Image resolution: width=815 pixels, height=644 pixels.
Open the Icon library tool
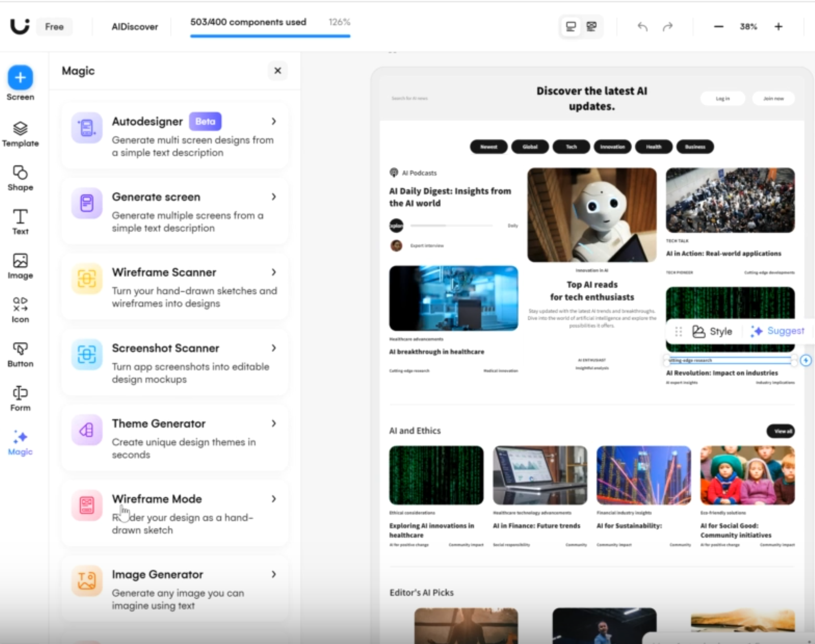(20, 310)
